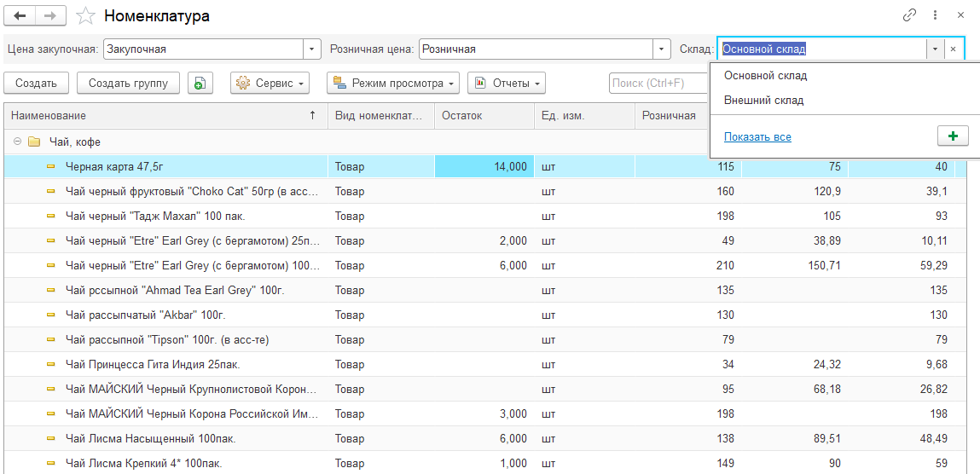Viewport: 980px width, 474px height.
Task: Click the Цена закупочная input field
Action: pyautogui.click(x=204, y=49)
